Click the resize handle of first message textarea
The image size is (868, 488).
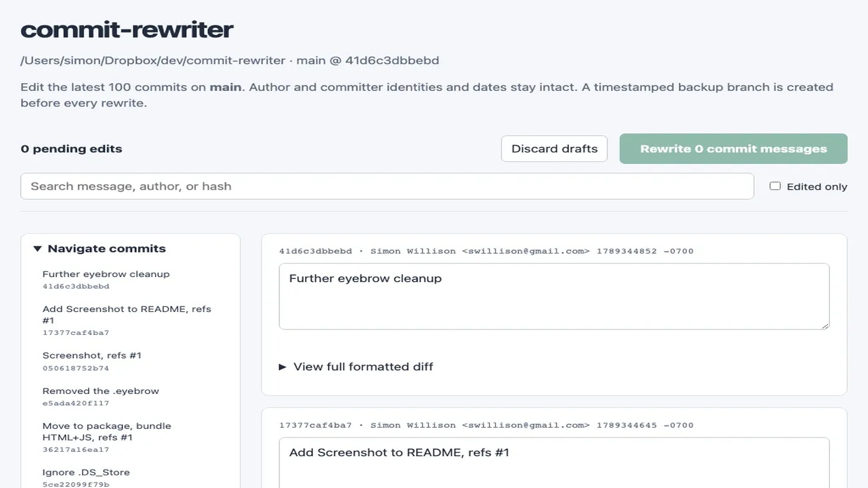(825, 325)
